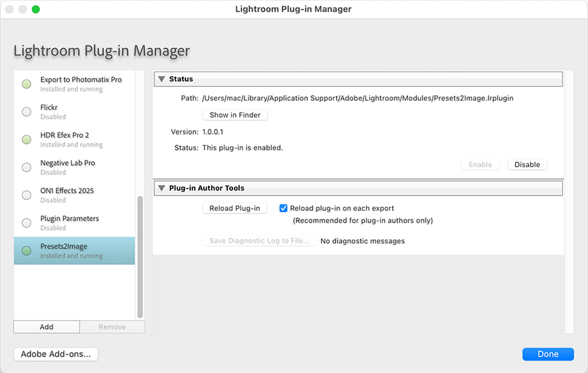Collapse the Plug-in Author Tools disclosure triangle

(x=162, y=188)
